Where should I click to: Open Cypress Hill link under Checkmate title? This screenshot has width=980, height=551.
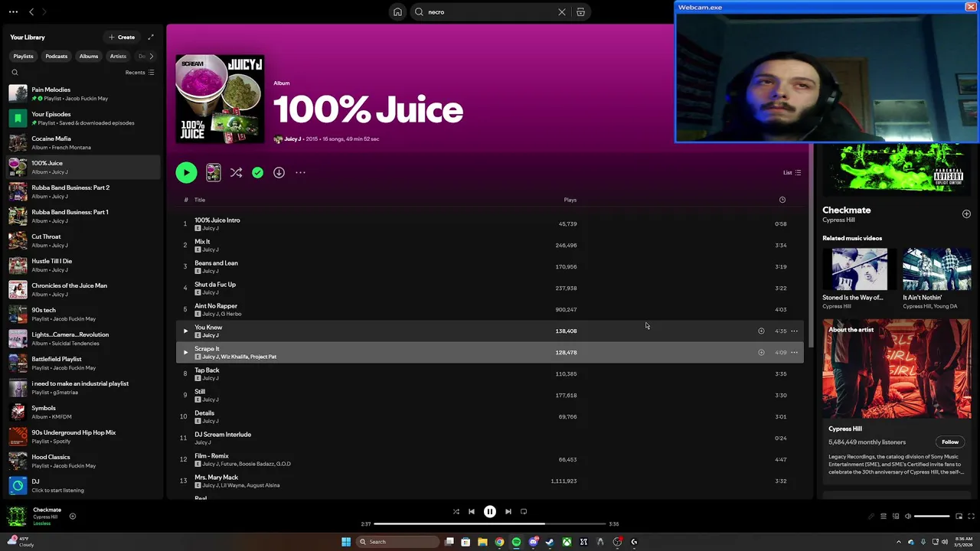coord(838,220)
